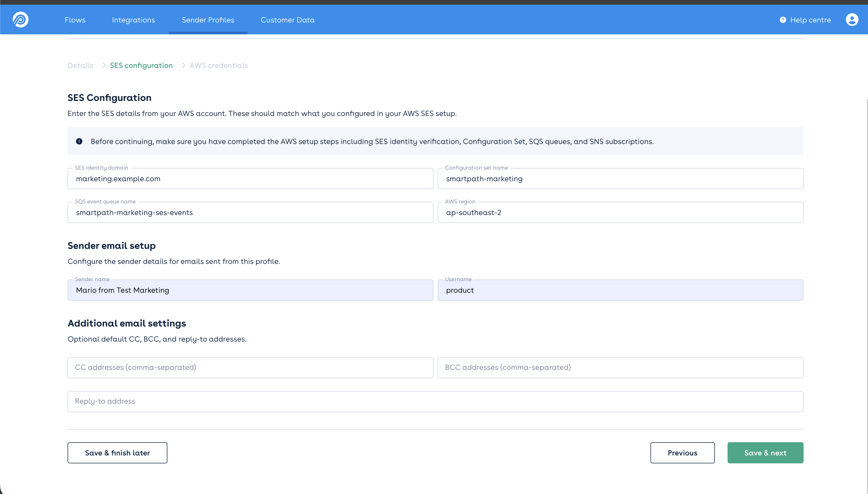
Task: Go back to Details breadcrumb step
Action: 80,65
